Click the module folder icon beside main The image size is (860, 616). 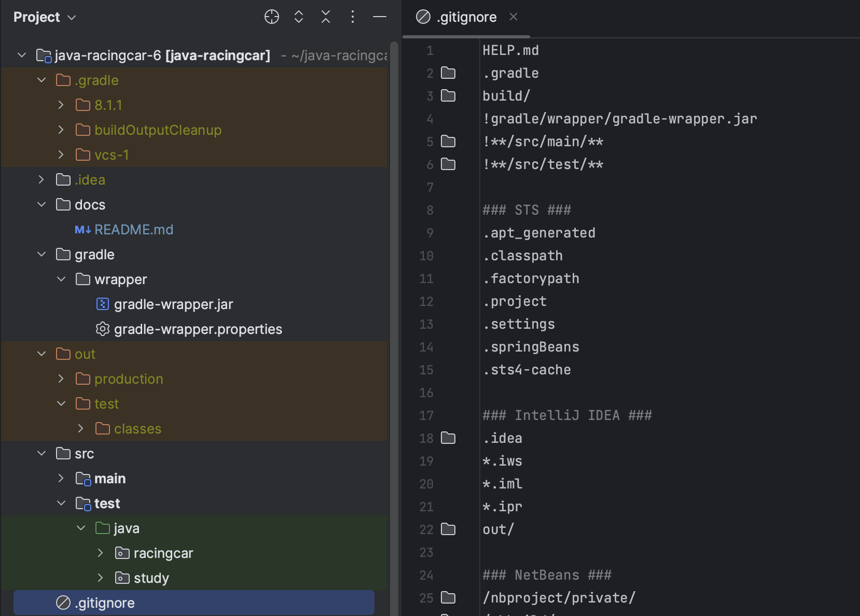coord(84,479)
